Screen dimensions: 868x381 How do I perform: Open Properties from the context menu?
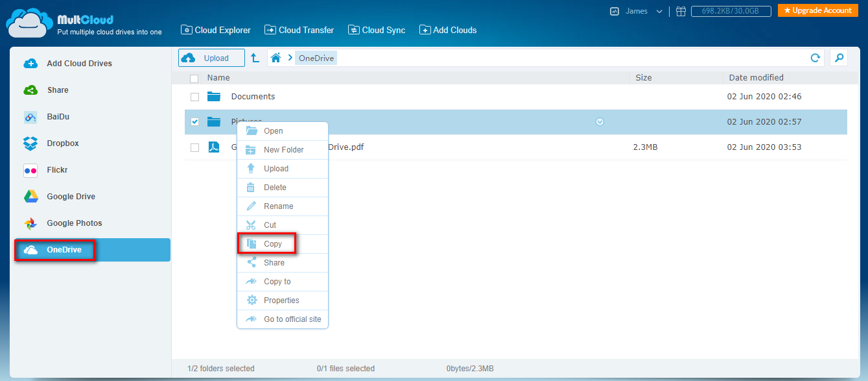(283, 301)
